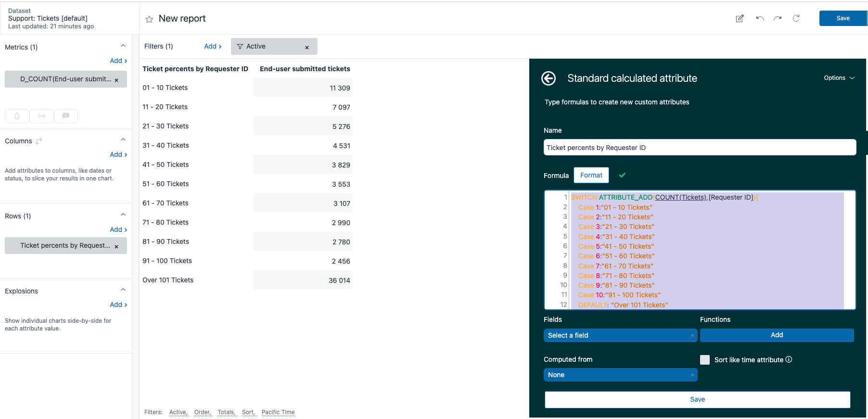Screen dimensions: 868x419
Task: Enable the Sort like time attribute checkbox
Action: (705, 360)
